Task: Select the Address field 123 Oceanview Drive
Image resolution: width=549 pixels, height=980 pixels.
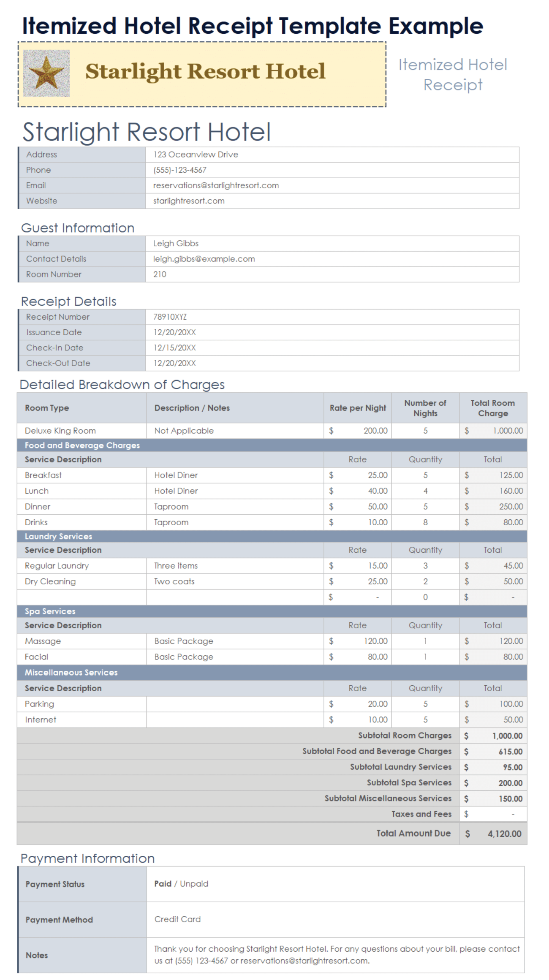Action: [x=196, y=155]
